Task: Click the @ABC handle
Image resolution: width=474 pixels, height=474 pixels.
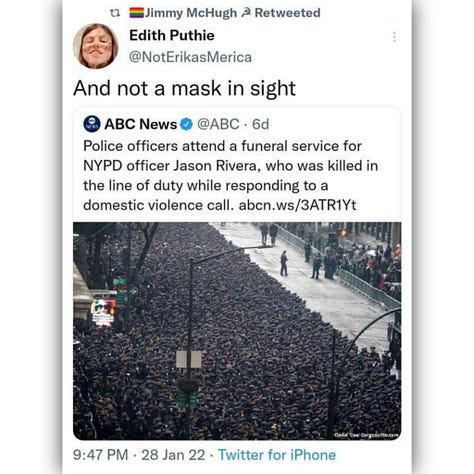Action: tap(218, 124)
